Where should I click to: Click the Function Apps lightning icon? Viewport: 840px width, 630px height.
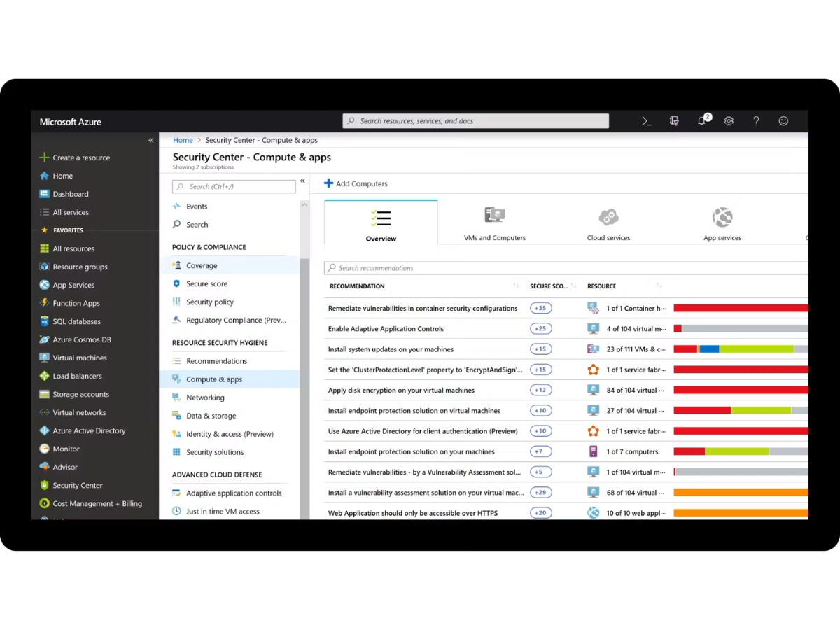pyautogui.click(x=45, y=303)
